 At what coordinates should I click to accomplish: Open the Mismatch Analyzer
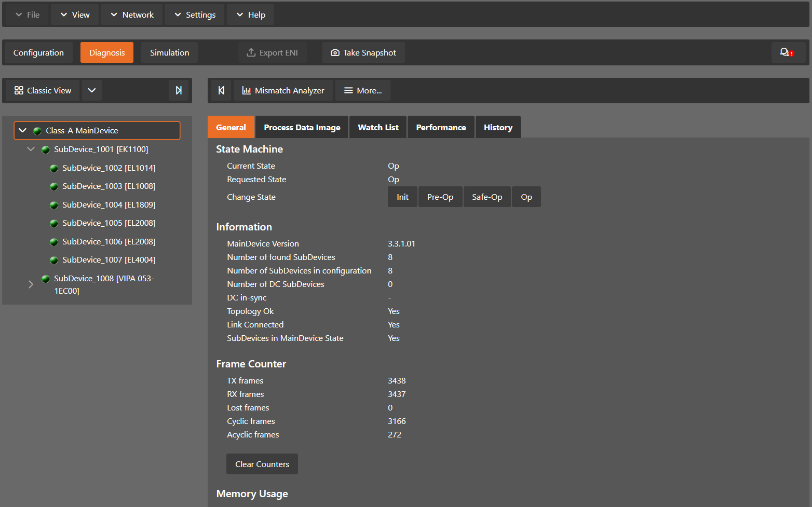pos(283,90)
